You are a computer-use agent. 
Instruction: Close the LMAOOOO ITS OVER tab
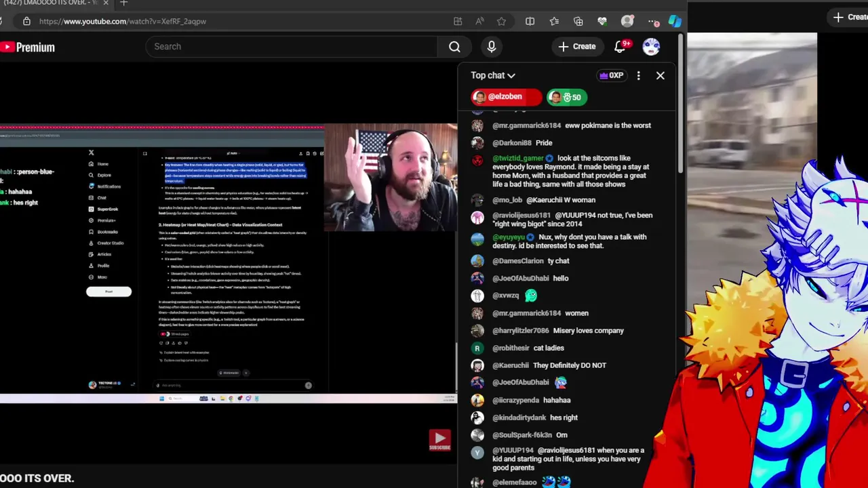106,3
